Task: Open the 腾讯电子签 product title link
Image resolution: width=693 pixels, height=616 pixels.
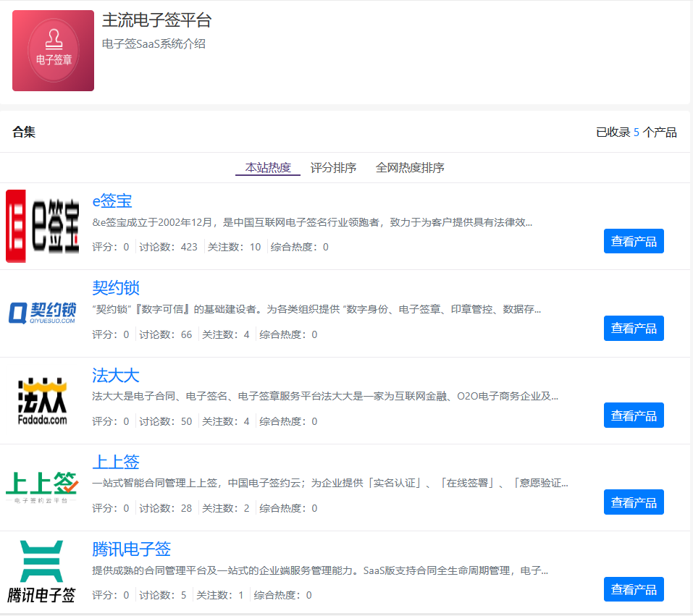Action: pos(131,549)
